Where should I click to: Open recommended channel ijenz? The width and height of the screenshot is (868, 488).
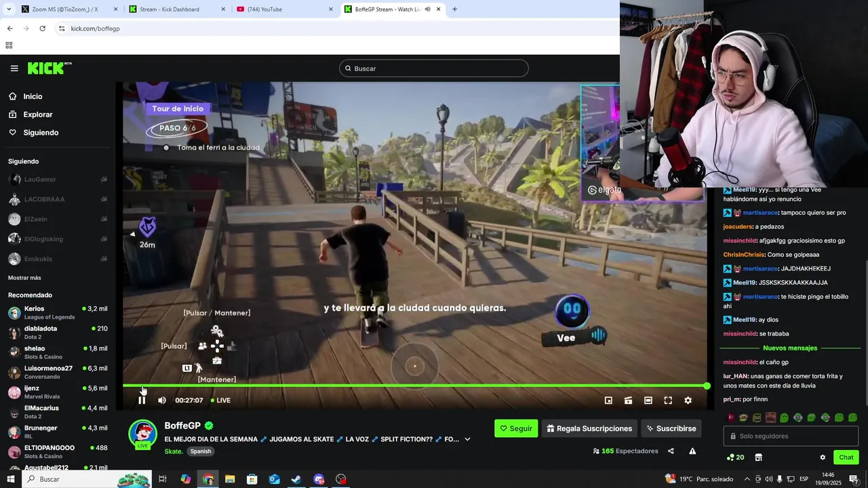click(x=58, y=392)
